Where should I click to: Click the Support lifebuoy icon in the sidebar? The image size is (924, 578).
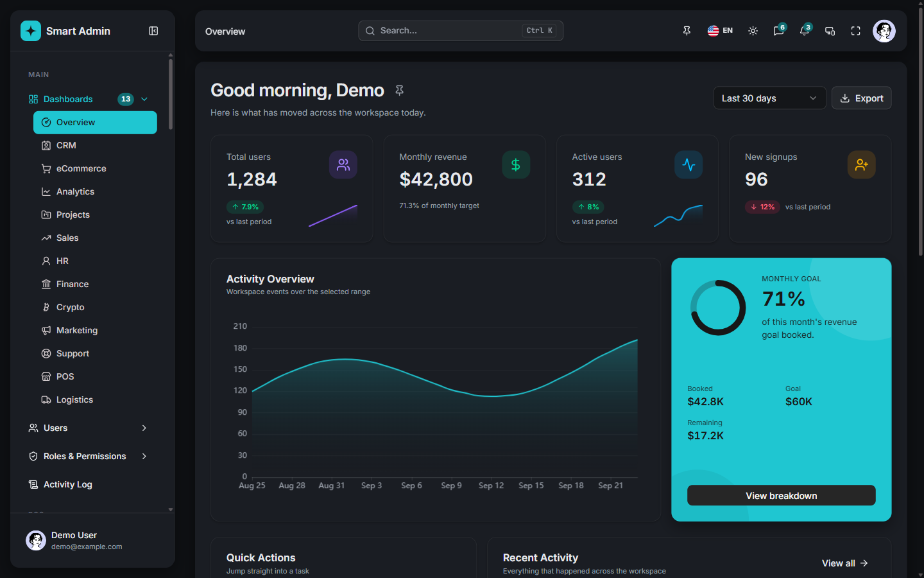(46, 353)
